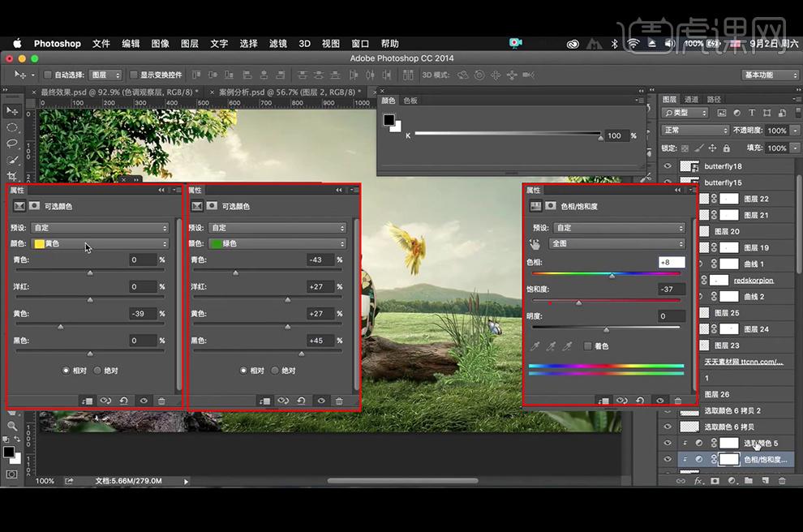Select the Quick Selection tool
803x532 pixels.
click(x=12, y=160)
